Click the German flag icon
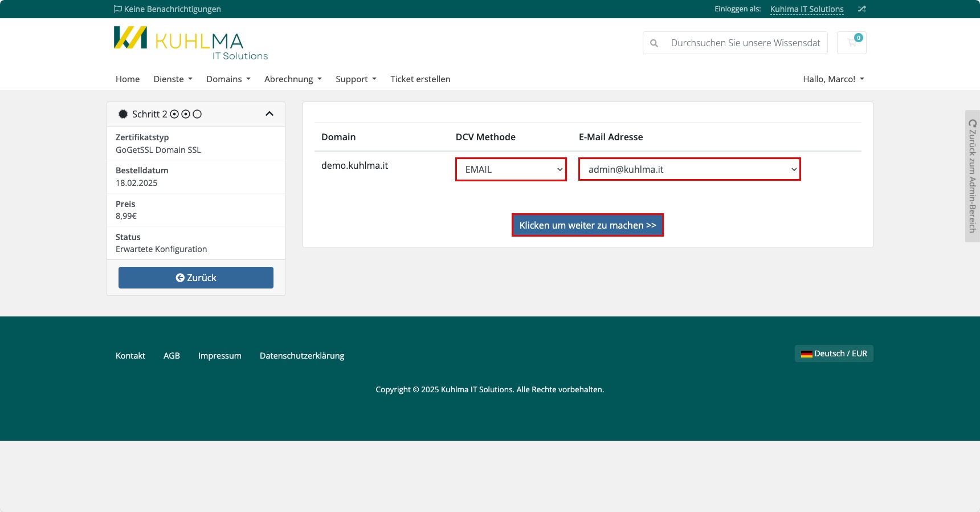This screenshot has height=512, width=980. pos(806,354)
